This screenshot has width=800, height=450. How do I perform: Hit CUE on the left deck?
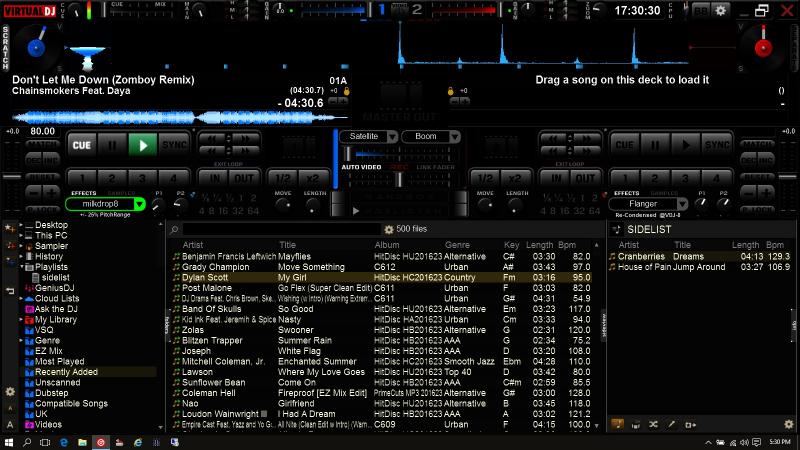coord(82,145)
